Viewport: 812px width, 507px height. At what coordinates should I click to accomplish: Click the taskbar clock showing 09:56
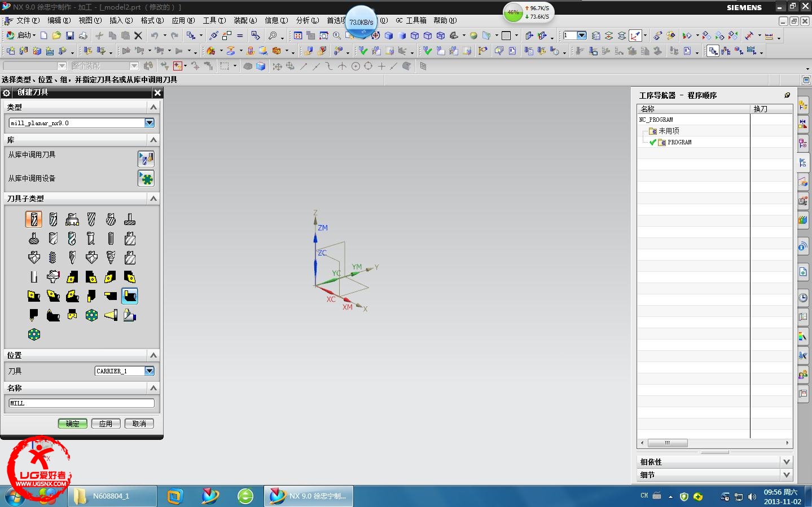click(x=782, y=497)
